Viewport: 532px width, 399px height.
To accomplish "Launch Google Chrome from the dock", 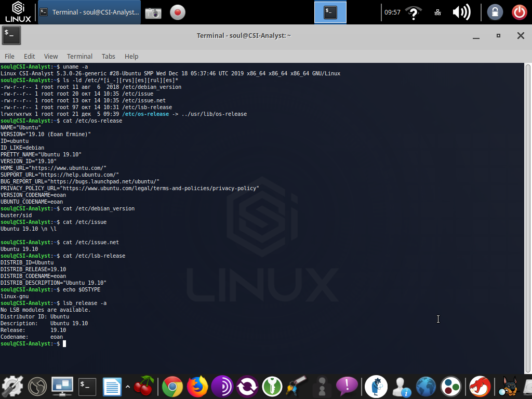I will pyautogui.click(x=172, y=387).
